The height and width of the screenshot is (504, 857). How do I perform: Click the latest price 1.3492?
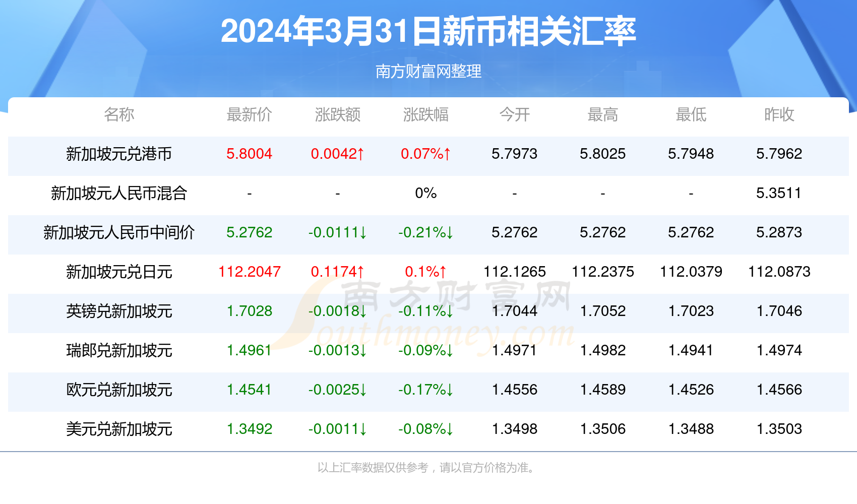click(x=249, y=429)
